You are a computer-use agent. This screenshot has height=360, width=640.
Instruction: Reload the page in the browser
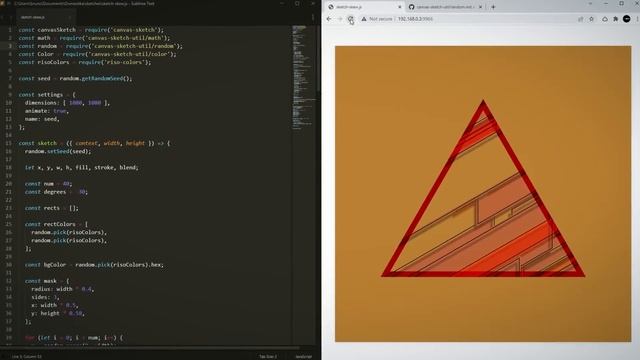[x=350, y=19]
